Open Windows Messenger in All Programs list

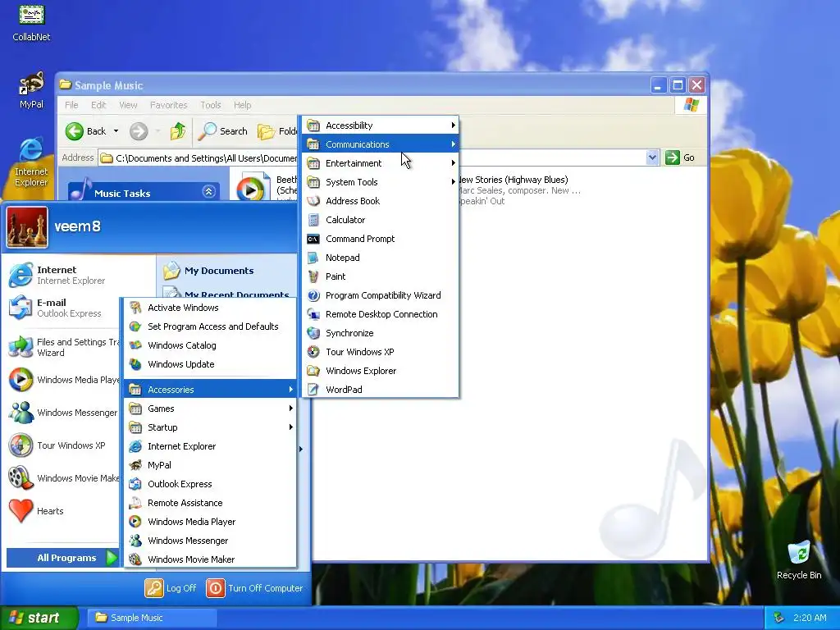pos(210,541)
